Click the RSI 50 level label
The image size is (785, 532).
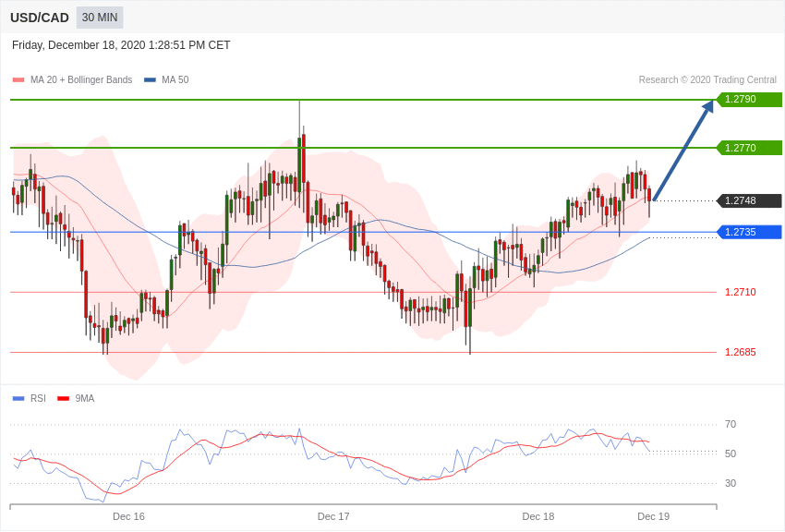click(x=731, y=453)
